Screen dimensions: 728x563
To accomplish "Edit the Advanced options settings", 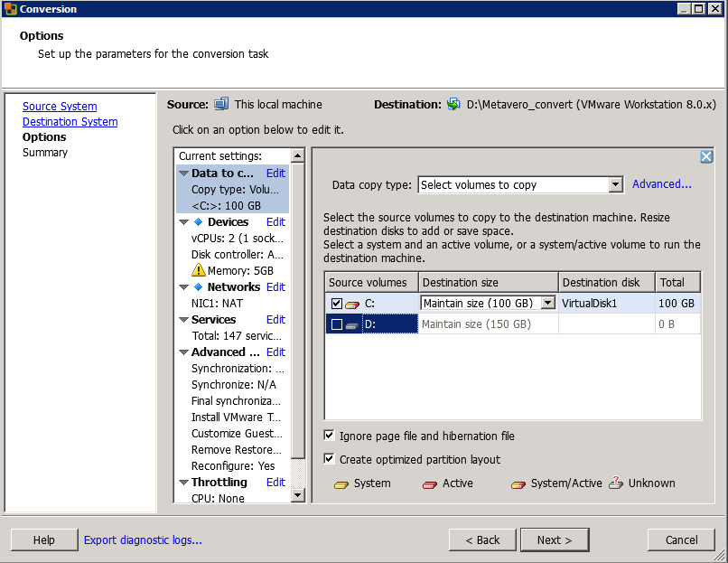I will (x=275, y=352).
